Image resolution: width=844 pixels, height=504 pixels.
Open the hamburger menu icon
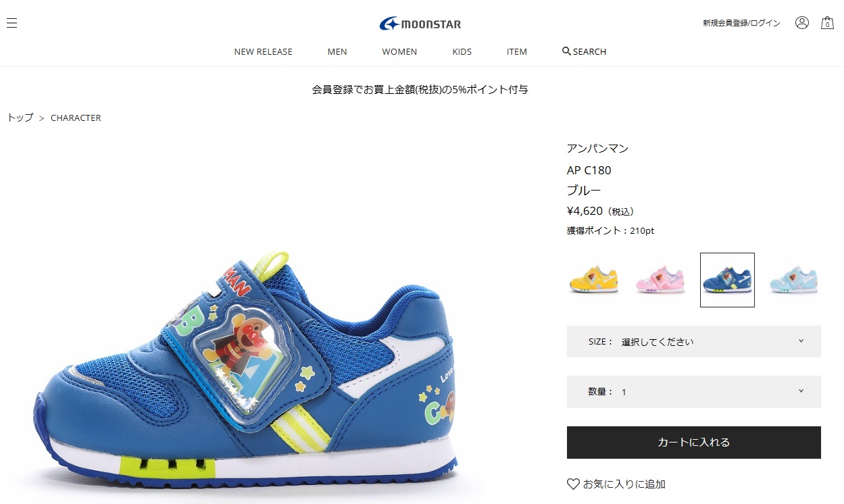[x=11, y=23]
